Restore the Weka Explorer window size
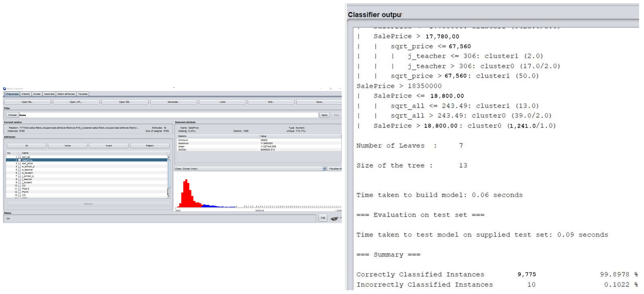644x294 pixels. point(330,89)
